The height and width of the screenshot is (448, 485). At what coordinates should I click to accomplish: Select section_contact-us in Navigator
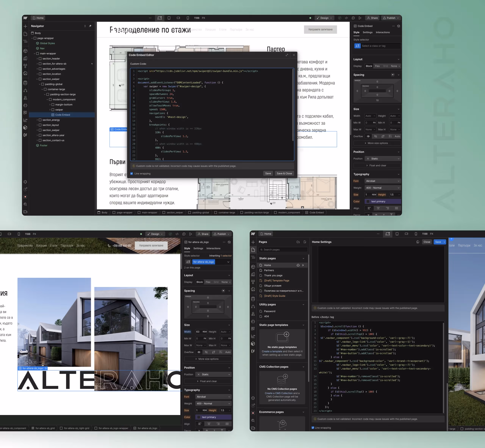[x=53, y=140]
